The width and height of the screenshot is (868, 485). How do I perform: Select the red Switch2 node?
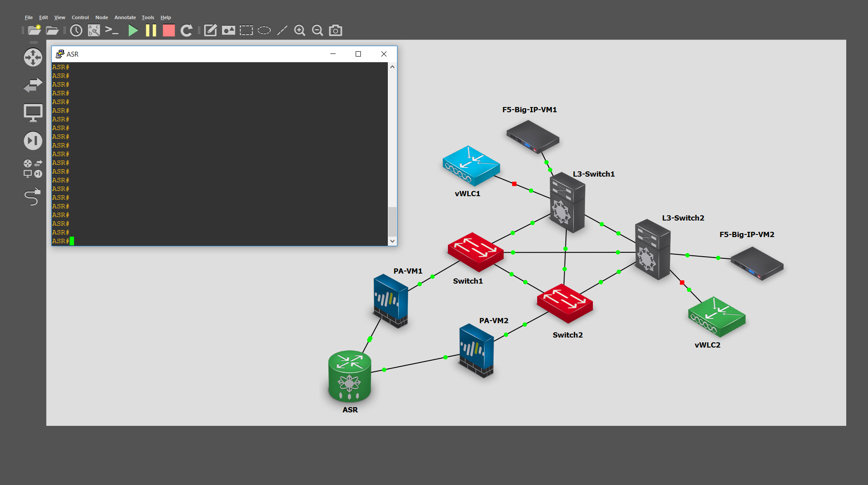pyautogui.click(x=565, y=303)
